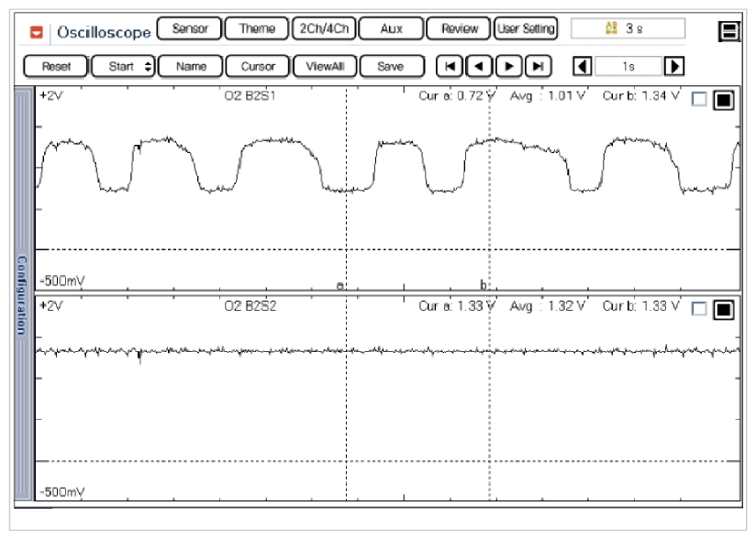
Task: Toggle the empty checkbox for O2 B2S1
Action: [699, 99]
